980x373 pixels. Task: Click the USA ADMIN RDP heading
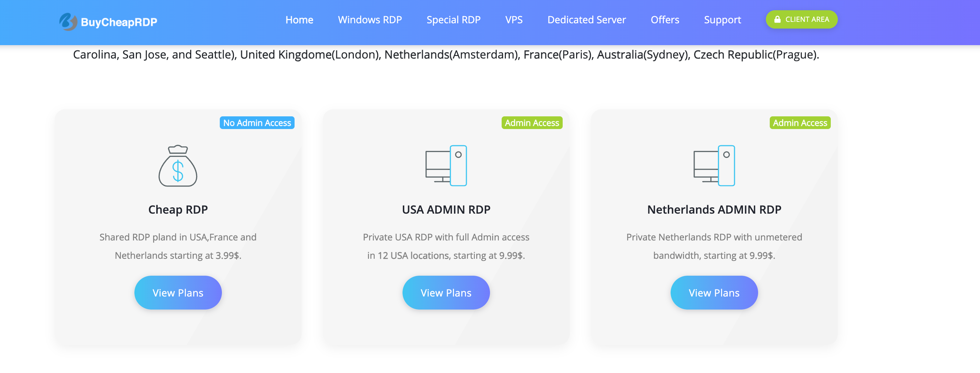pos(446,209)
